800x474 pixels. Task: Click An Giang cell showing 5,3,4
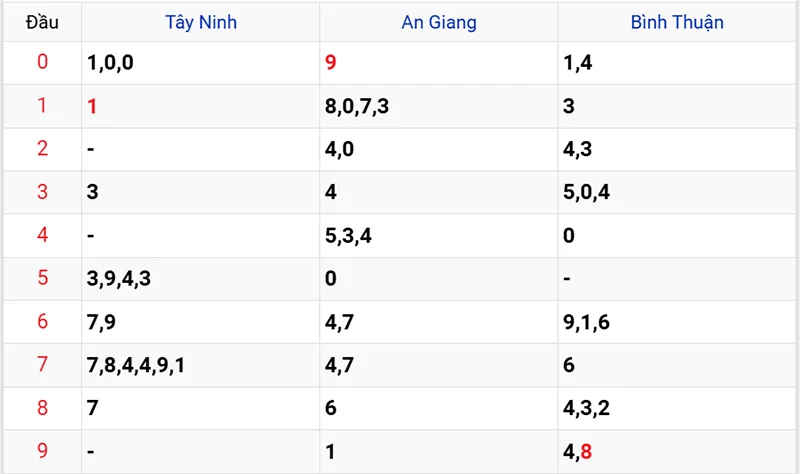[x=349, y=236]
